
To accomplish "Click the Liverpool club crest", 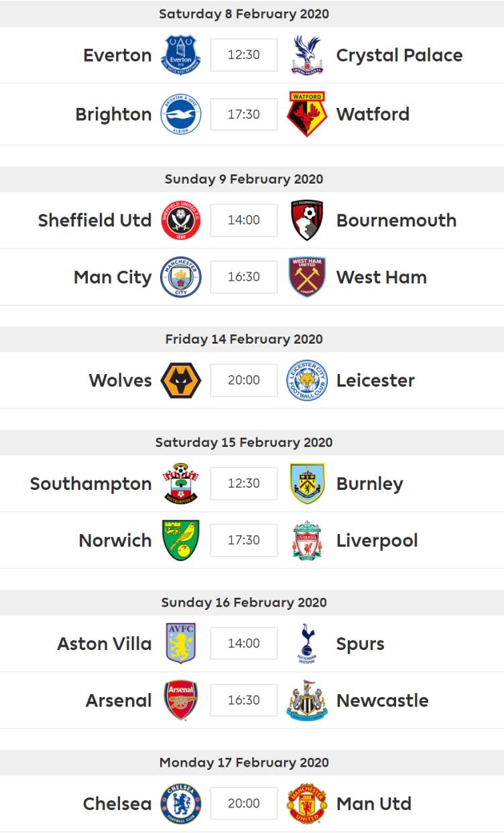I will point(307,540).
